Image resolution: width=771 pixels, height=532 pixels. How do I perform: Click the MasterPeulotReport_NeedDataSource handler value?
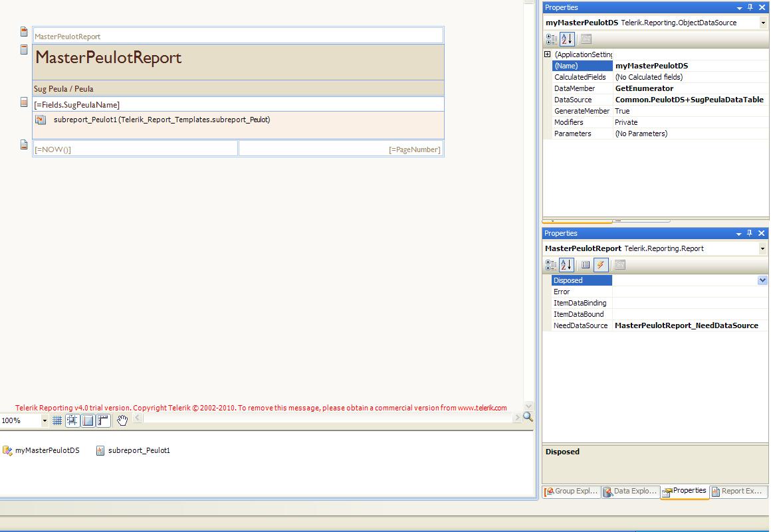687,325
